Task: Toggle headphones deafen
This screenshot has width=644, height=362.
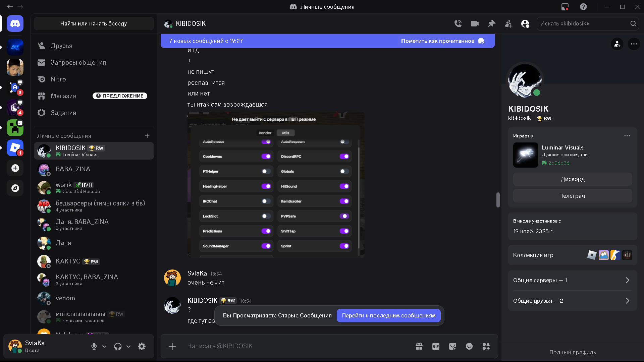Action: (x=118, y=346)
